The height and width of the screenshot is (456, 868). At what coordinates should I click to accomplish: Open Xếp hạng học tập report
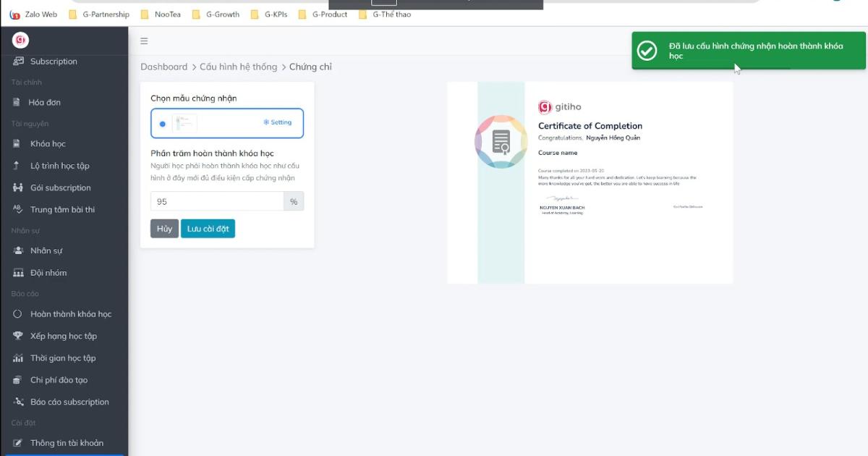point(64,336)
